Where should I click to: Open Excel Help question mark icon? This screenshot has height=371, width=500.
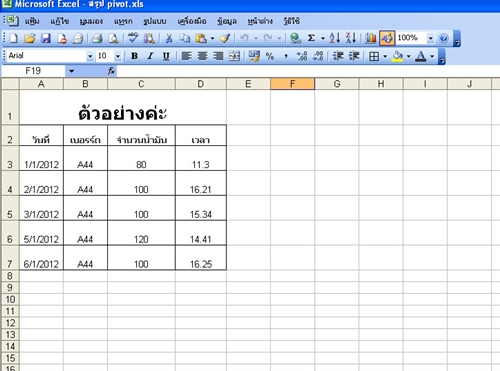(444, 39)
